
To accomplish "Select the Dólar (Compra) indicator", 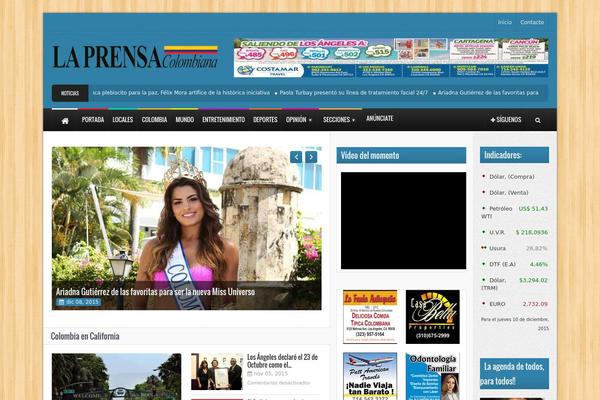I will 512,177.
